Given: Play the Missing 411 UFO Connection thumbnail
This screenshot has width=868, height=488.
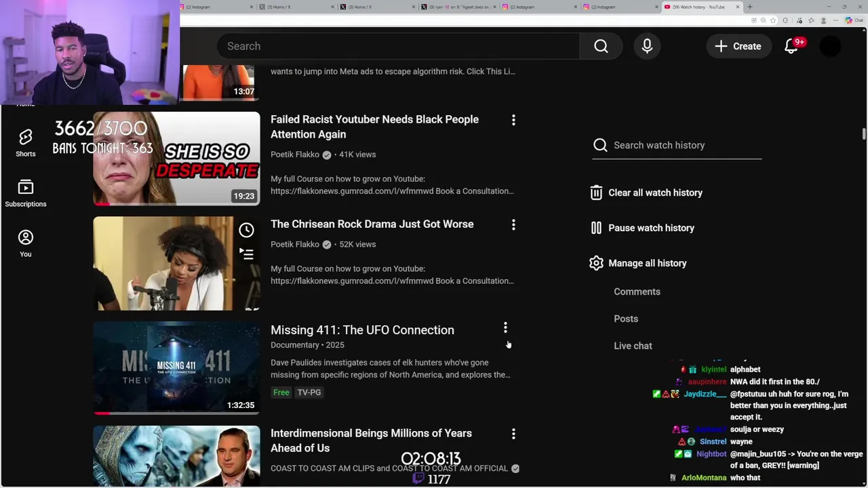Looking at the screenshot, I should coord(176,368).
